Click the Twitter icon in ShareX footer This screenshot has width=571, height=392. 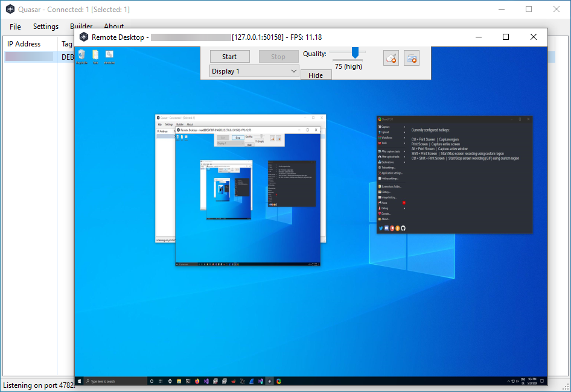[381, 229]
